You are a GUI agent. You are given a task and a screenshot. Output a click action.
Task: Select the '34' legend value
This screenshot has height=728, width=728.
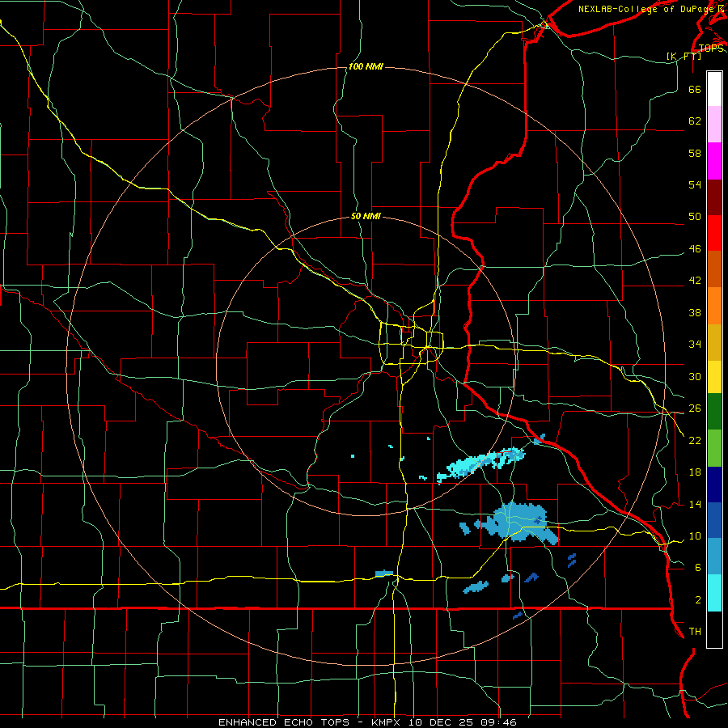click(695, 345)
